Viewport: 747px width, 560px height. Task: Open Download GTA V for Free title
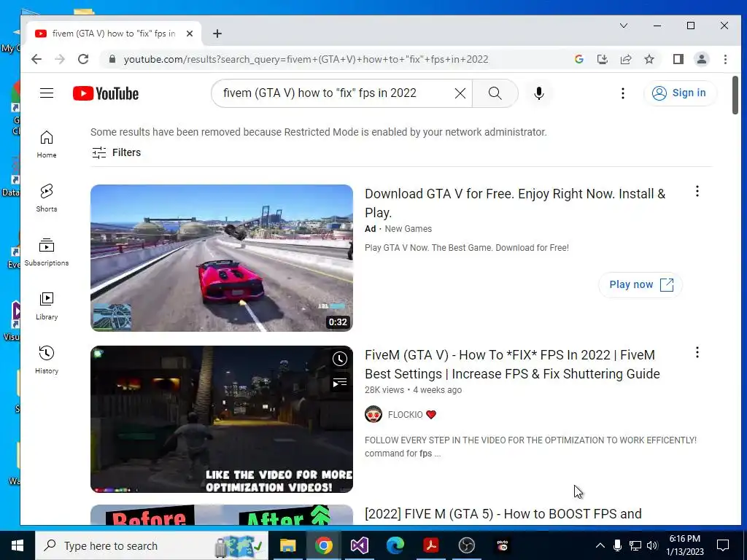[x=515, y=203]
